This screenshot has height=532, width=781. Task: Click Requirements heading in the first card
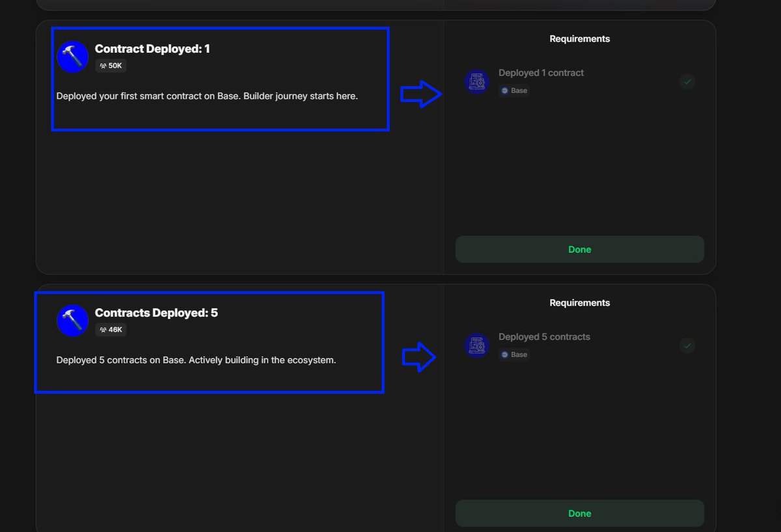pos(580,39)
